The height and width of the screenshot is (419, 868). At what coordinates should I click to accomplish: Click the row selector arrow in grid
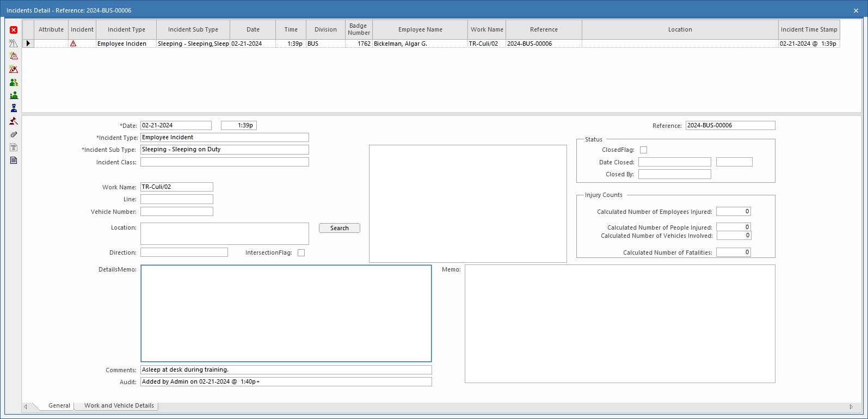[28, 44]
